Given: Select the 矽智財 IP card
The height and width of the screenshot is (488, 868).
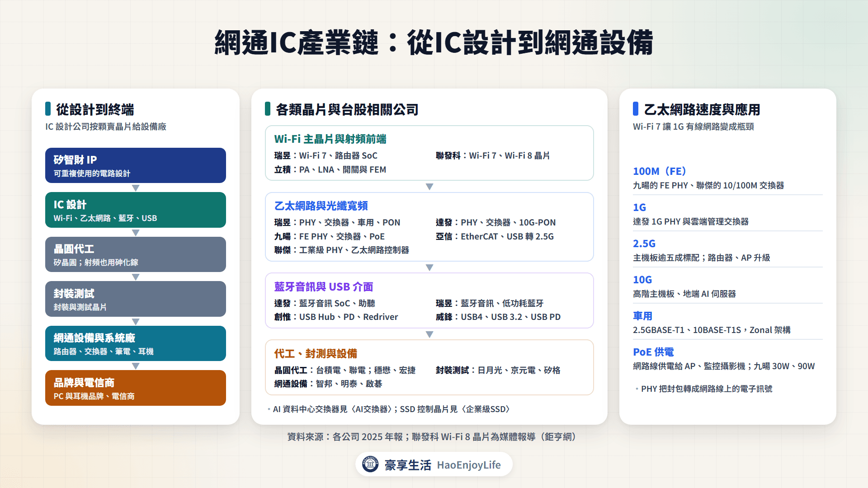Looking at the screenshot, I should point(136,165).
